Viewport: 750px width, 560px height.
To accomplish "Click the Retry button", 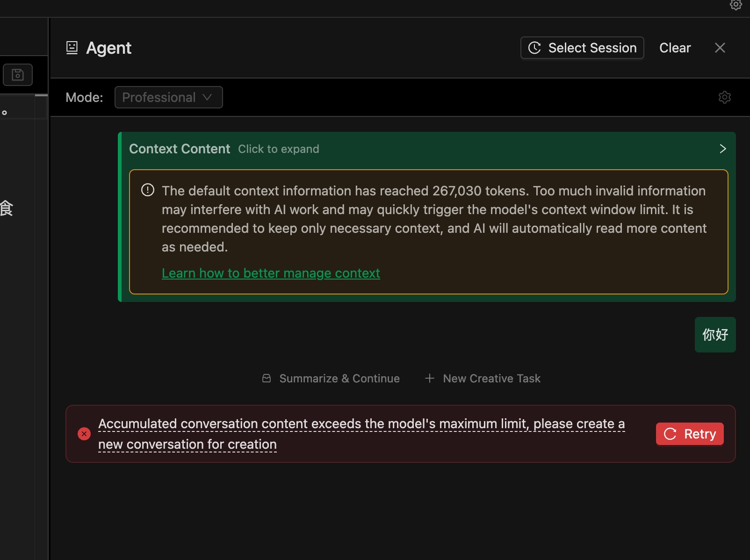I will (x=689, y=434).
